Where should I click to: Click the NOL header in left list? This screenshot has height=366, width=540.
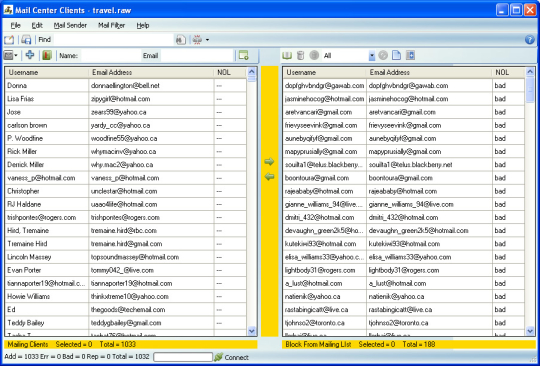230,73
